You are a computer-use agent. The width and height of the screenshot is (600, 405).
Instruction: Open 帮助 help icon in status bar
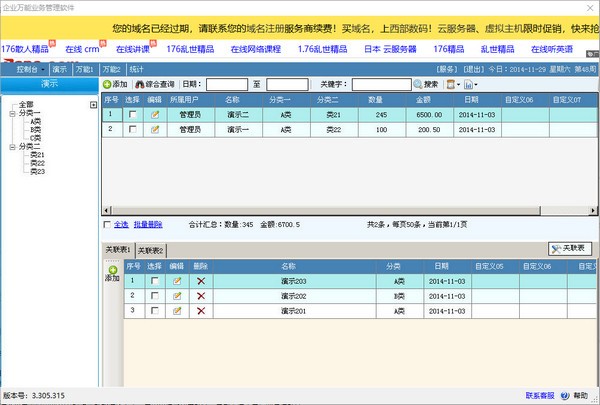tap(568, 396)
